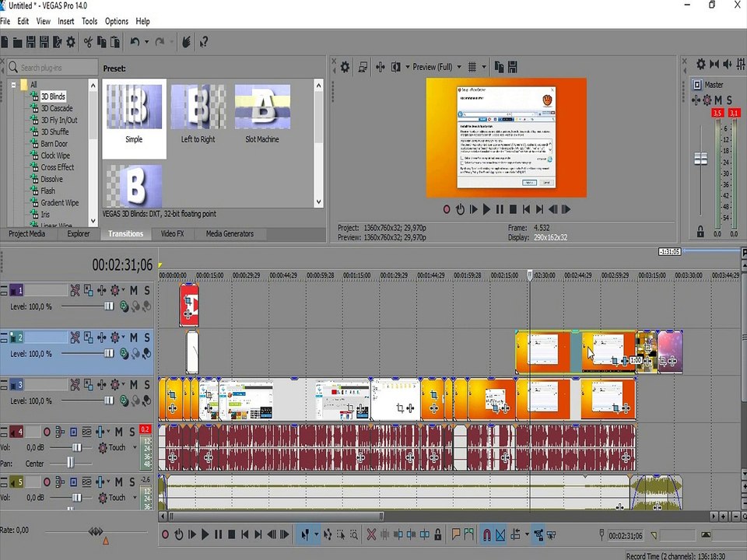Viewport: 747px width, 560px height.
Task: Click the Search plug-ins field
Action: 53,68
